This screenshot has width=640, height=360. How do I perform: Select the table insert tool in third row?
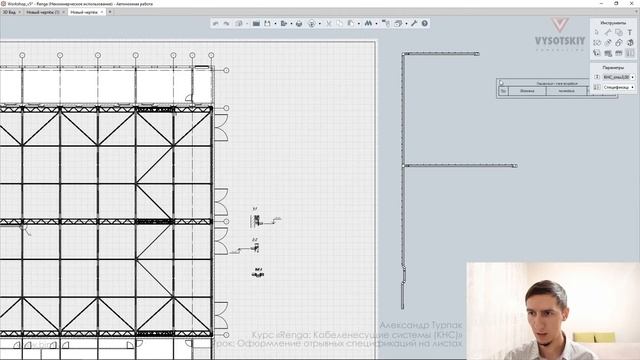point(608,53)
